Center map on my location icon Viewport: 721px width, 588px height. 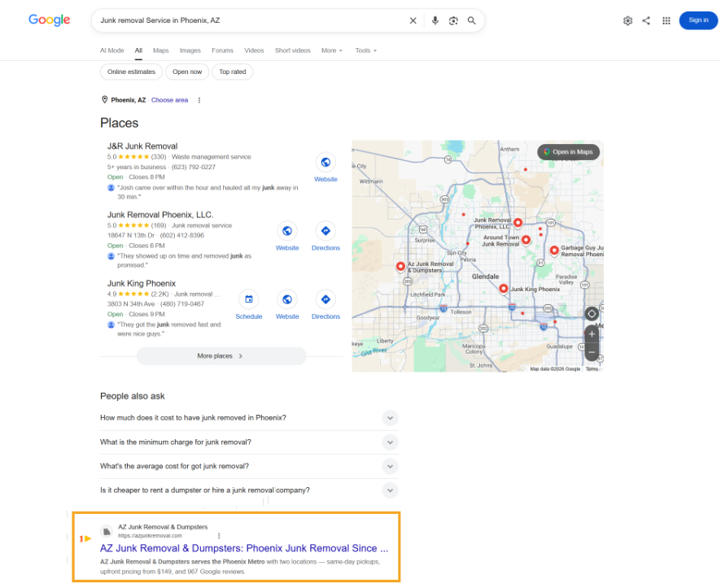[592, 314]
